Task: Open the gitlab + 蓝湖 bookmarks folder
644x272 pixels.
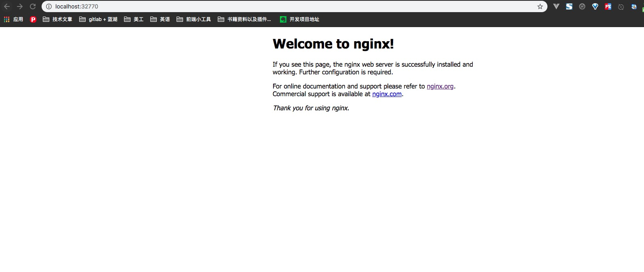Action: [x=98, y=19]
